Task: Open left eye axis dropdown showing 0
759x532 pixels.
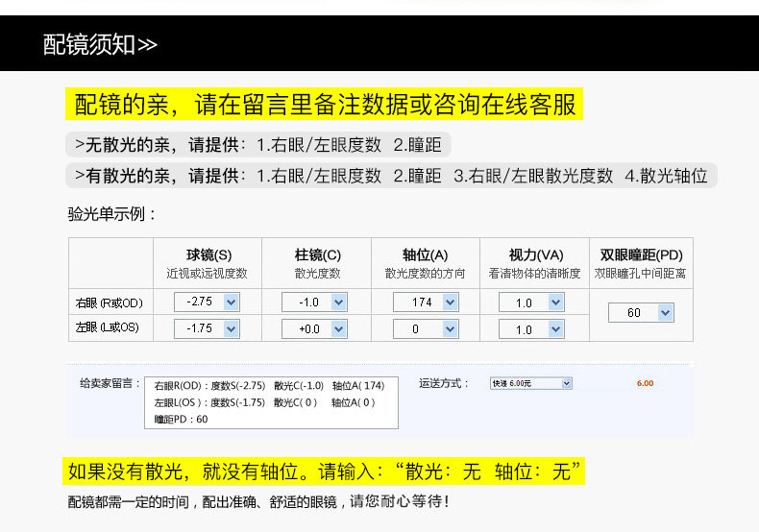Action: click(x=426, y=328)
